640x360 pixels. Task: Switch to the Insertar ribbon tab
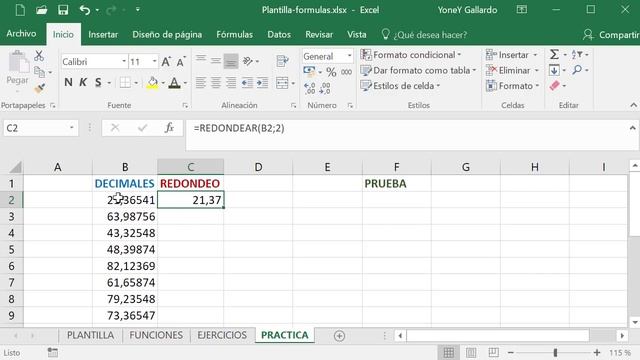(x=103, y=35)
